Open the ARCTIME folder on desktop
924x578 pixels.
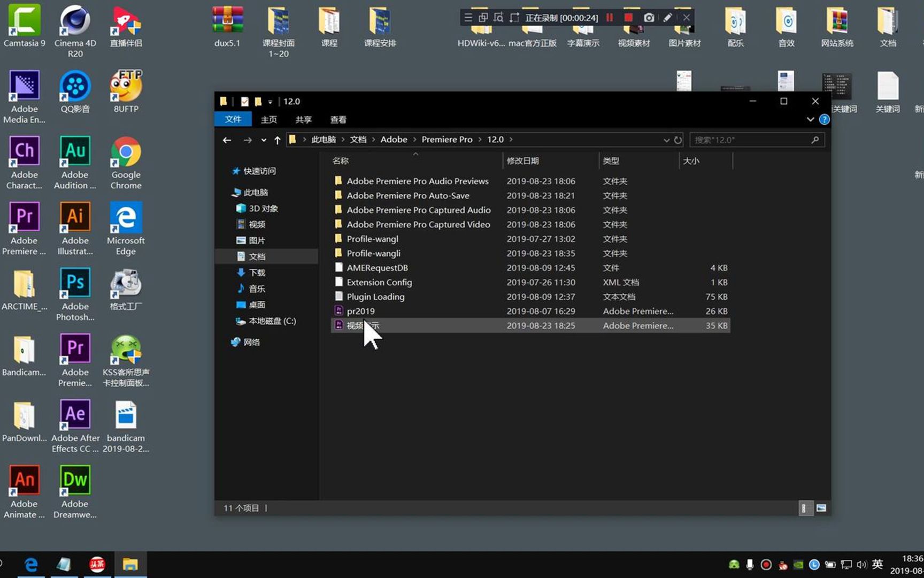point(24,289)
